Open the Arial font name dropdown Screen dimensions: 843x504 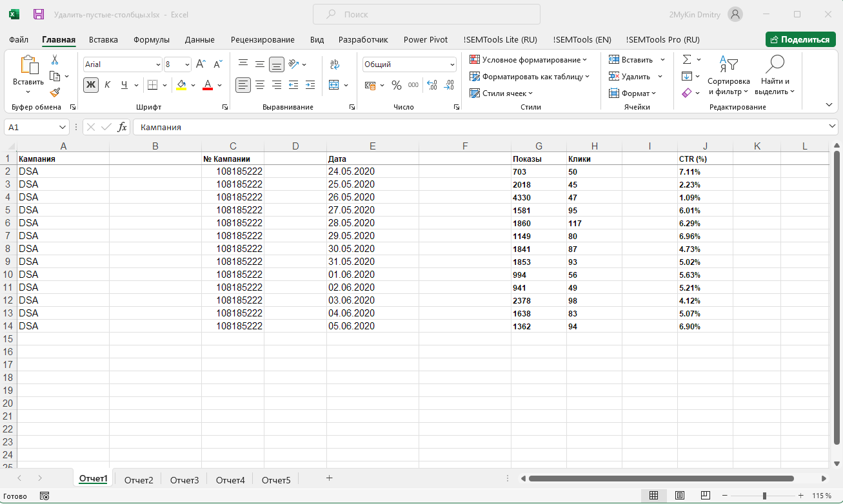point(158,64)
